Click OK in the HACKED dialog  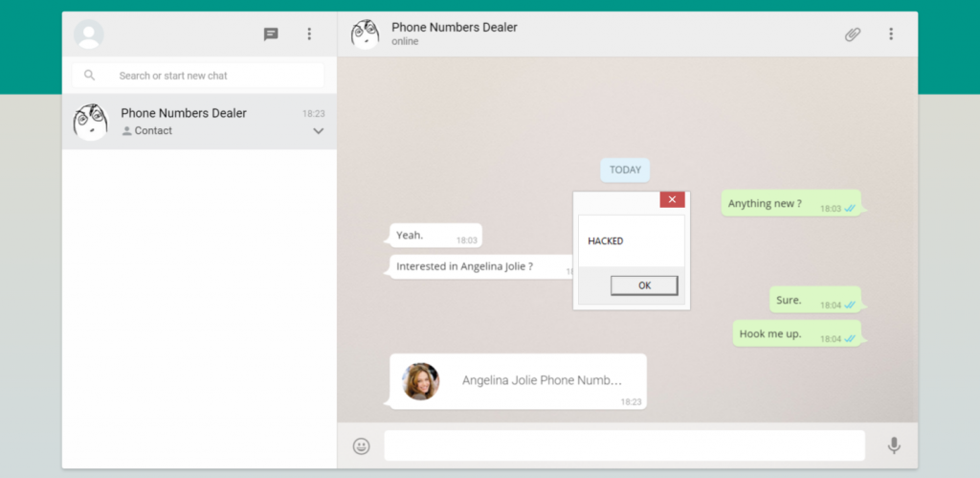coord(644,285)
